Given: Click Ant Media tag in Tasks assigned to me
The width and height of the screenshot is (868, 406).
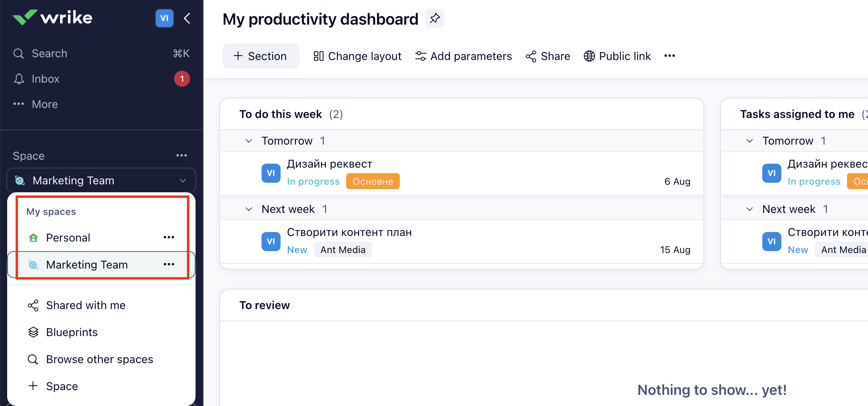Looking at the screenshot, I should tap(842, 250).
